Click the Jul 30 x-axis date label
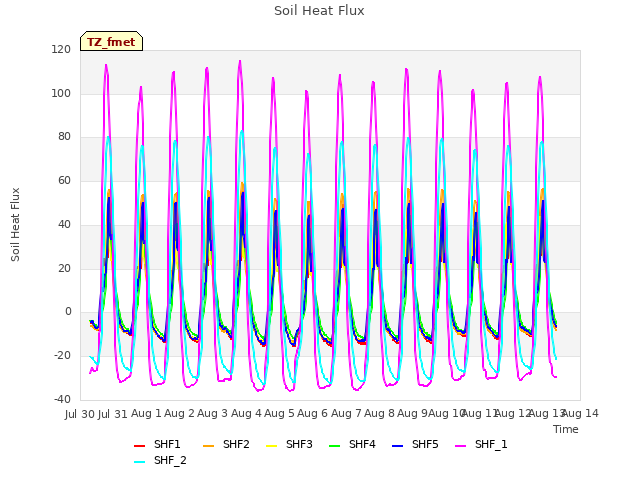Image resolution: width=640 pixels, height=480 pixels. point(80,414)
